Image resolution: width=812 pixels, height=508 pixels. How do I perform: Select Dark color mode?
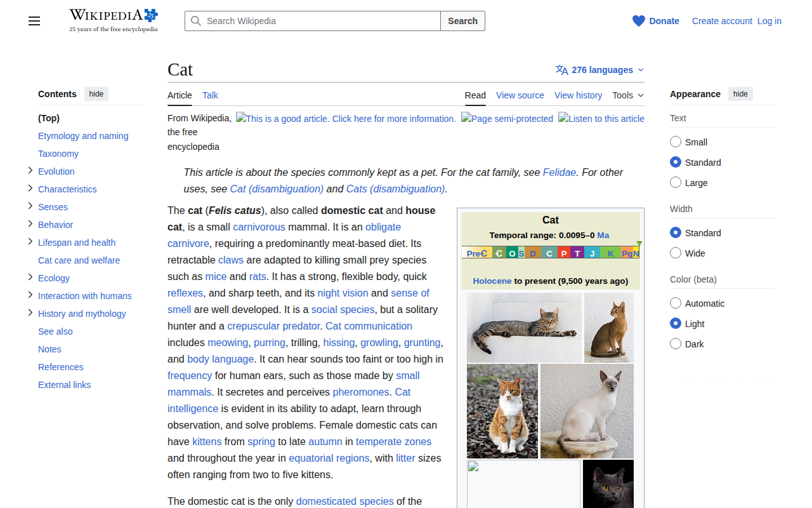point(676,344)
